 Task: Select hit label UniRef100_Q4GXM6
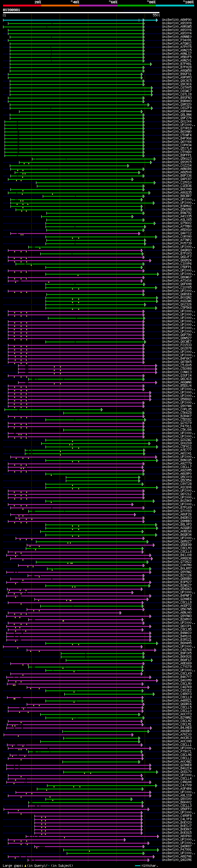[x=177, y=860]
